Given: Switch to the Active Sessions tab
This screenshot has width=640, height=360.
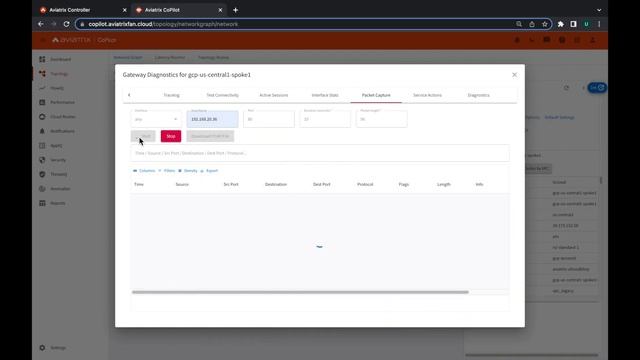Looking at the screenshot, I should (274, 95).
